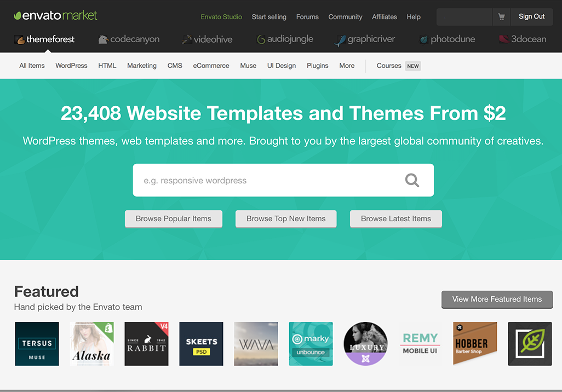Screen dimensions: 562x392
Task: Go to the audiojungle marketplace
Action: [285, 39]
